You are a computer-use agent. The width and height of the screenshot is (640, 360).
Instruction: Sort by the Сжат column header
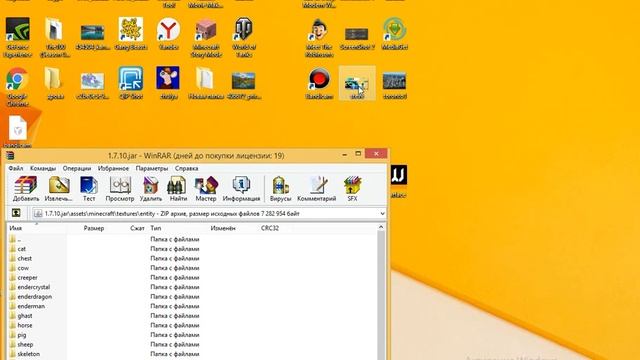point(137,228)
